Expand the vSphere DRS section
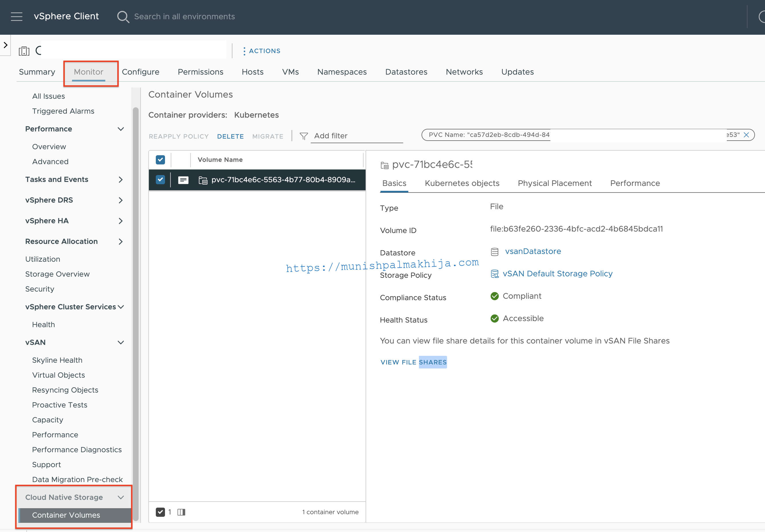The width and height of the screenshot is (765, 532). [121, 200]
